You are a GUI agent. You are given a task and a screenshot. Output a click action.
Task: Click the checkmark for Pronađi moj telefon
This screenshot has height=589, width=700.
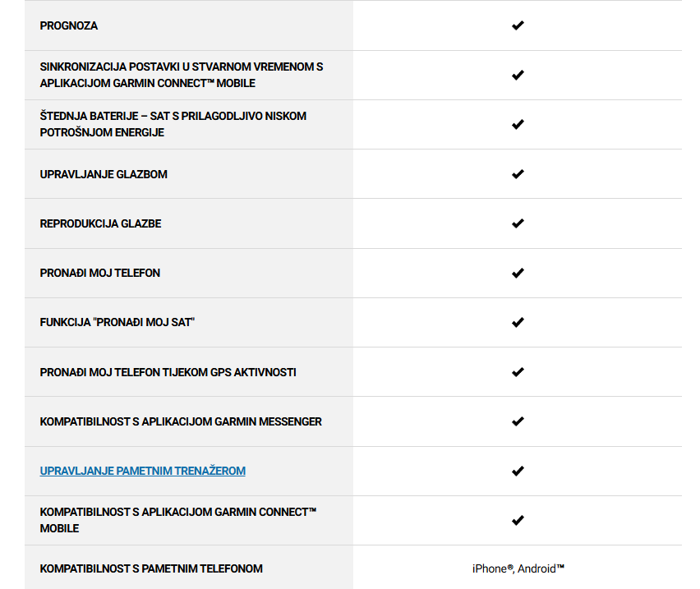pyautogui.click(x=518, y=273)
